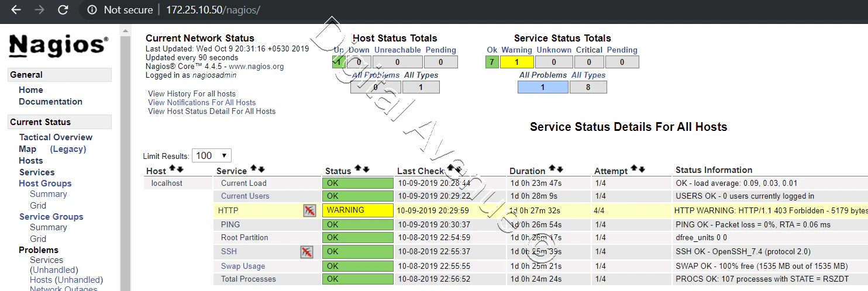The image size is (868, 291).
Task: Click the yellow Warning count box
Action: (516, 62)
